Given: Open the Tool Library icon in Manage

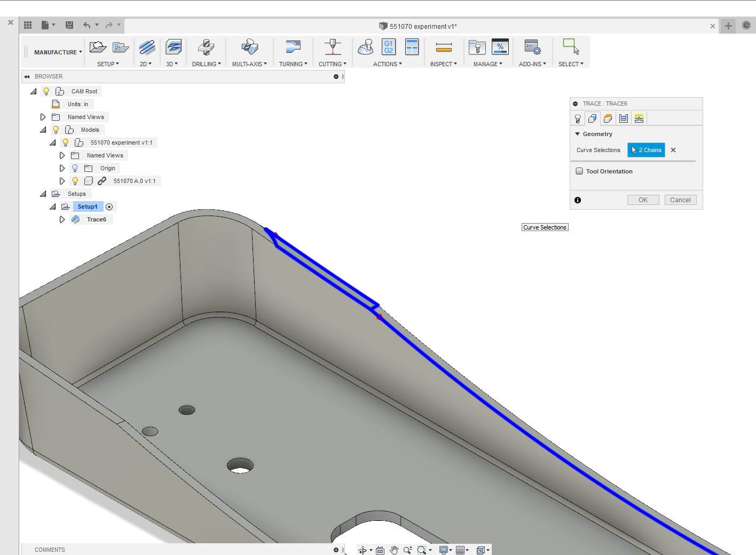Looking at the screenshot, I should click(477, 47).
